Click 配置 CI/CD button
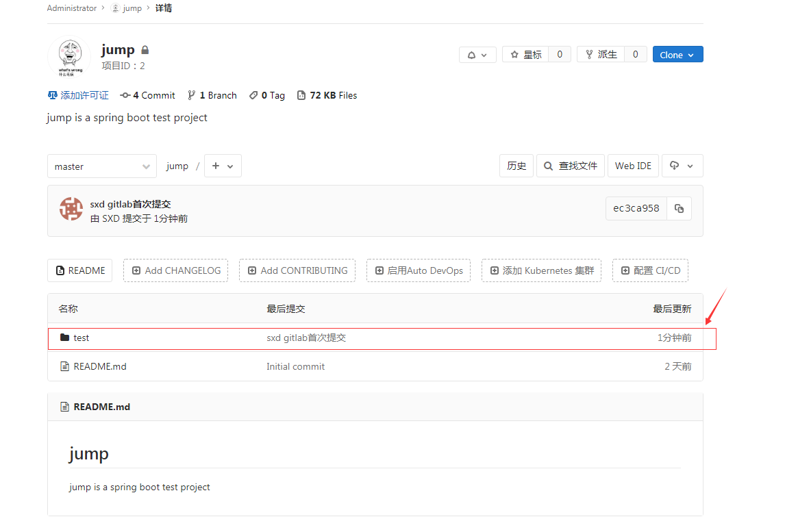 [650, 270]
